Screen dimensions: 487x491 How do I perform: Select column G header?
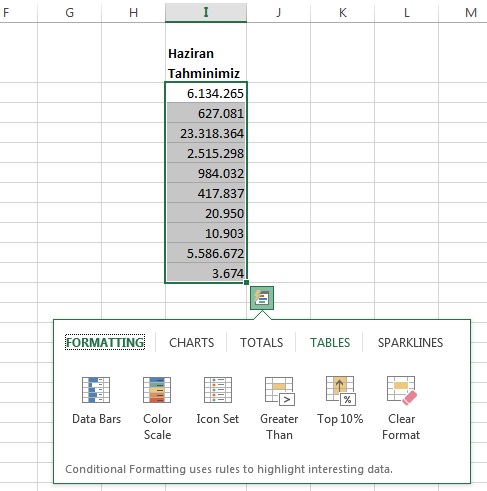69,12
